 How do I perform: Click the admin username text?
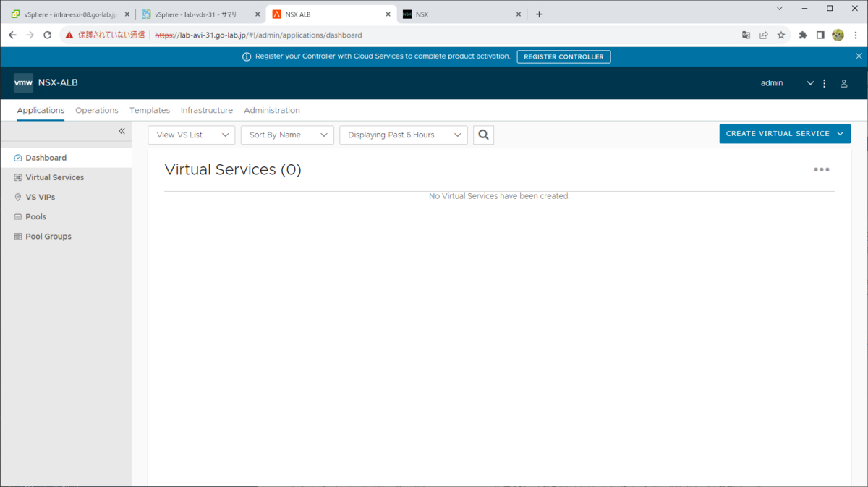[772, 83]
